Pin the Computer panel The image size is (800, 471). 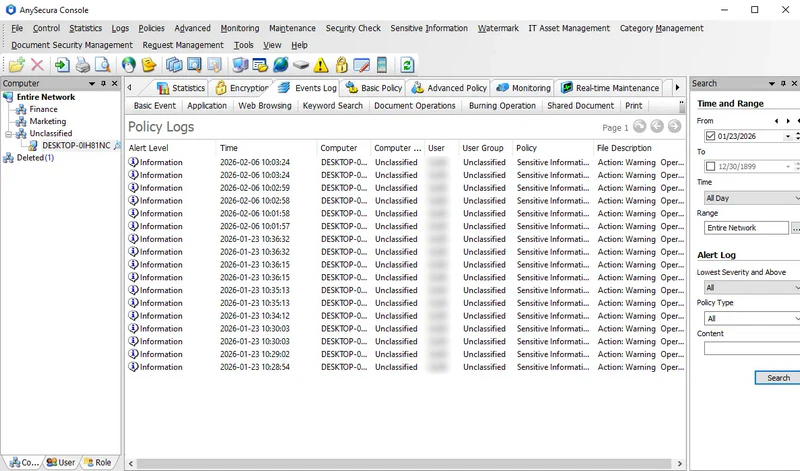click(x=103, y=83)
